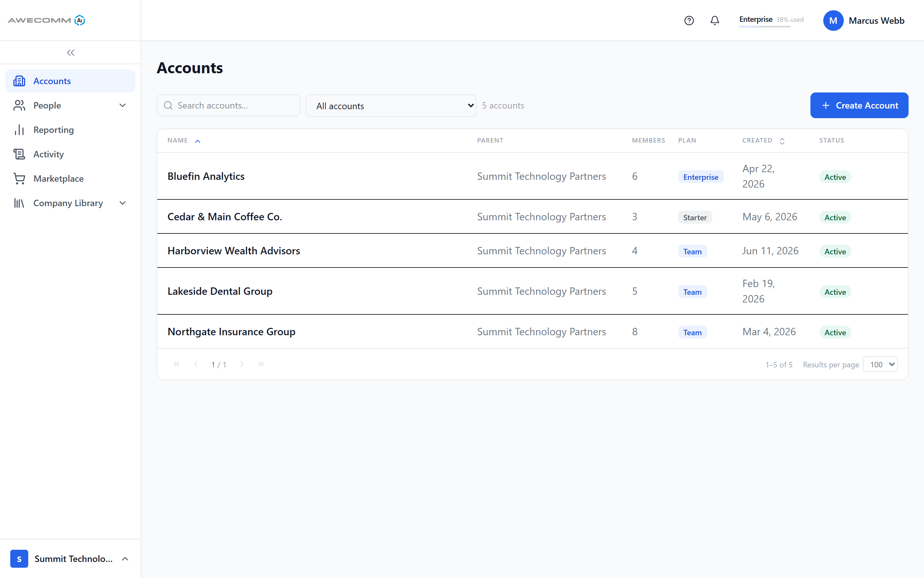924x578 pixels.
Task: Click the Team badge in Northgate row
Action: pos(692,333)
